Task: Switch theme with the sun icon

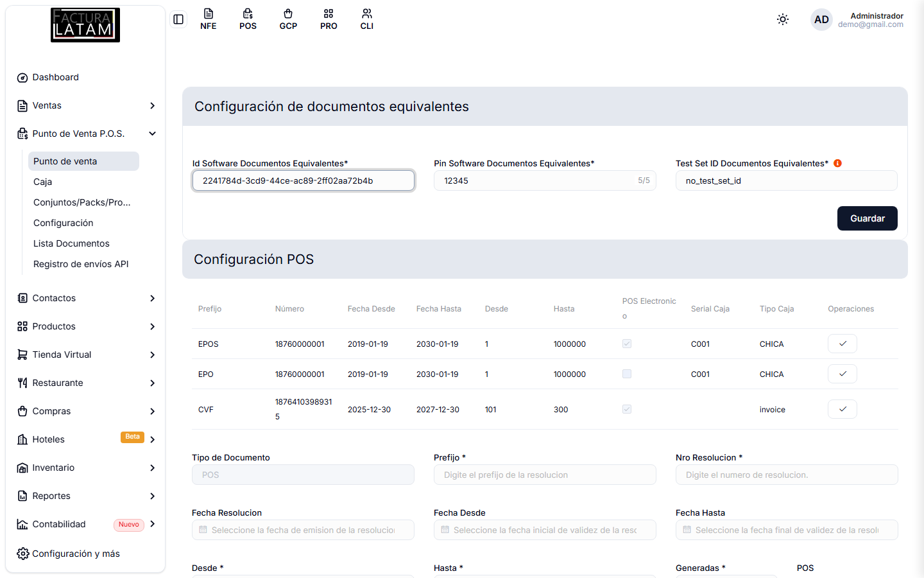Action: point(783,19)
